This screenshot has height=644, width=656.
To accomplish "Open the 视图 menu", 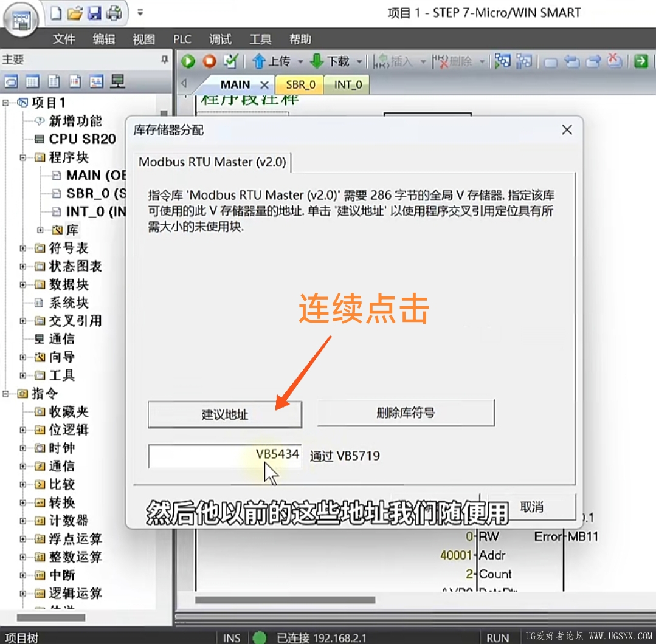I will tap(143, 39).
